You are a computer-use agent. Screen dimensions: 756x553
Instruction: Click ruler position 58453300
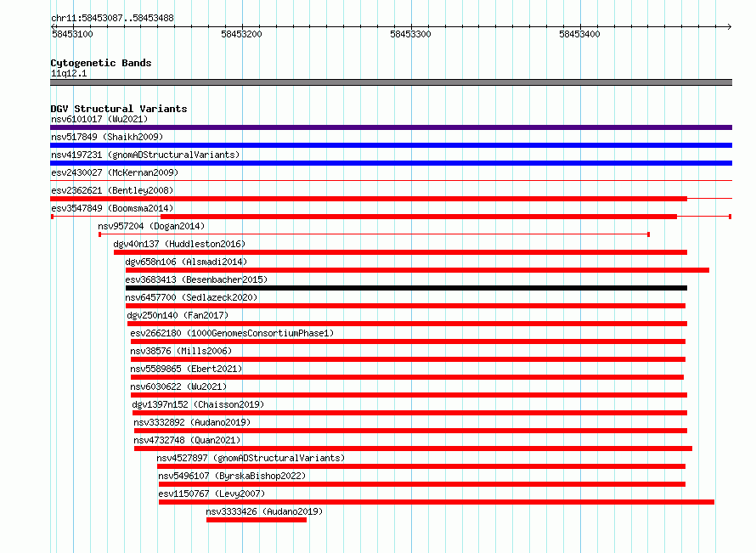click(411, 34)
